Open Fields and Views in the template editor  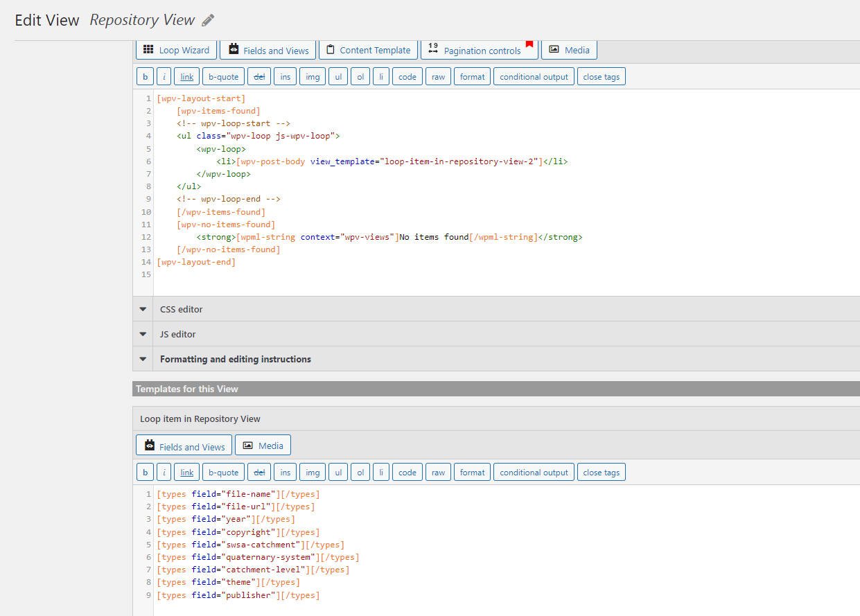click(184, 446)
